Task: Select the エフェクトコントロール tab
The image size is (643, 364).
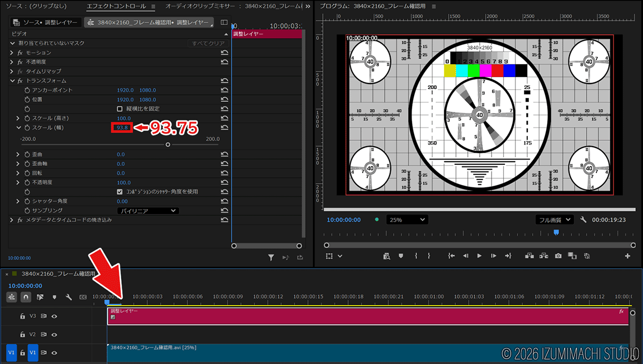Action: 117,6
